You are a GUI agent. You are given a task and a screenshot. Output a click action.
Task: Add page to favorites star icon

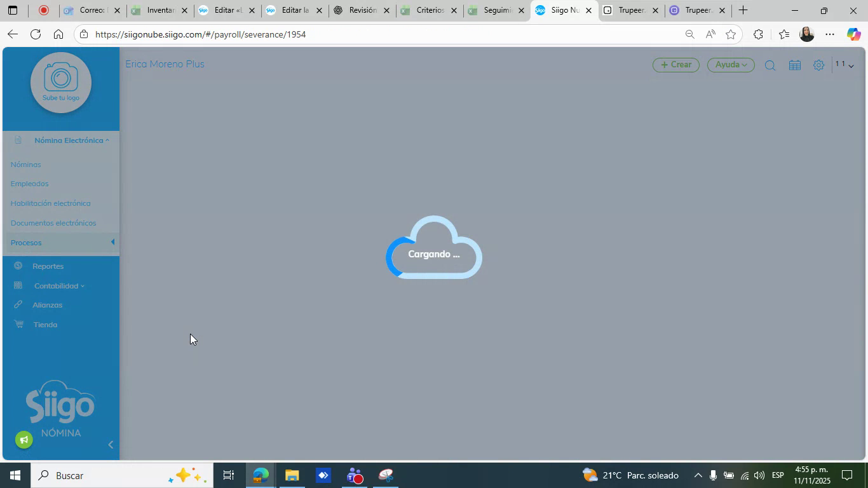pyautogui.click(x=731, y=34)
